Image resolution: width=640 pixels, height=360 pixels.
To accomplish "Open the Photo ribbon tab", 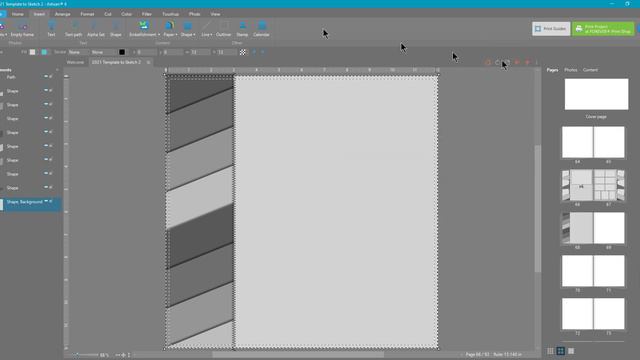I will click(194, 14).
